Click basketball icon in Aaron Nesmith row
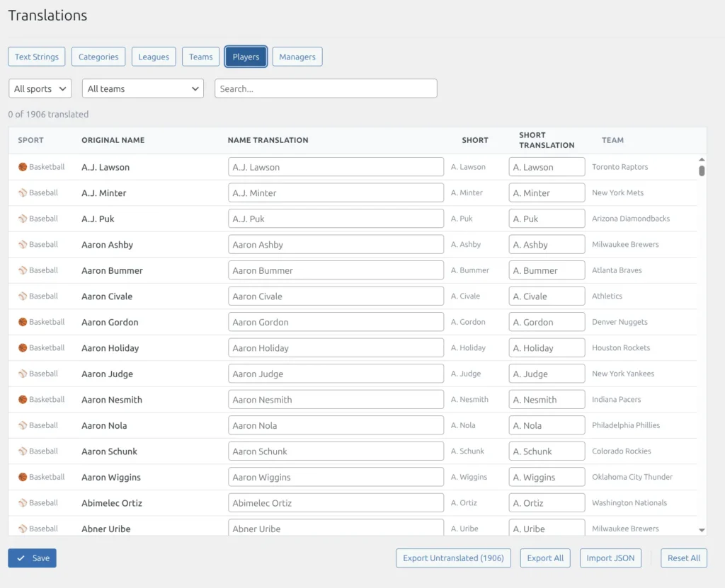Viewport: 725px width, 588px height. click(22, 400)
